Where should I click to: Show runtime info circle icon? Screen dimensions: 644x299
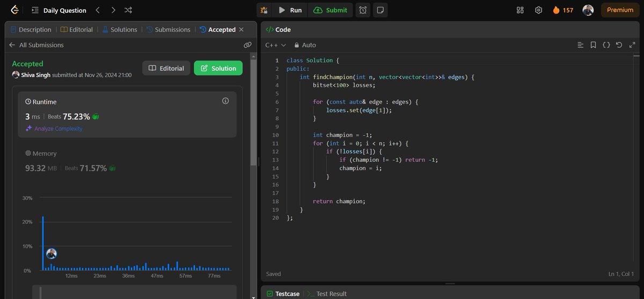point(225,101)
